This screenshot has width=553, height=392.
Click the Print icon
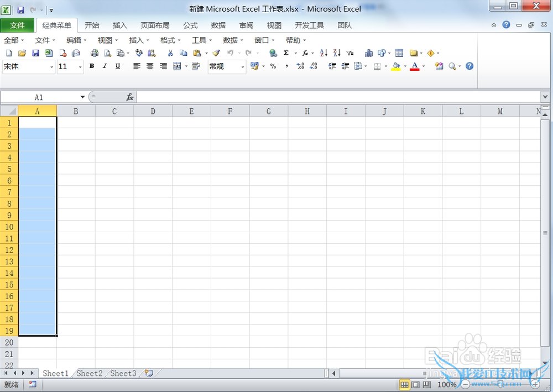(94, 53)
